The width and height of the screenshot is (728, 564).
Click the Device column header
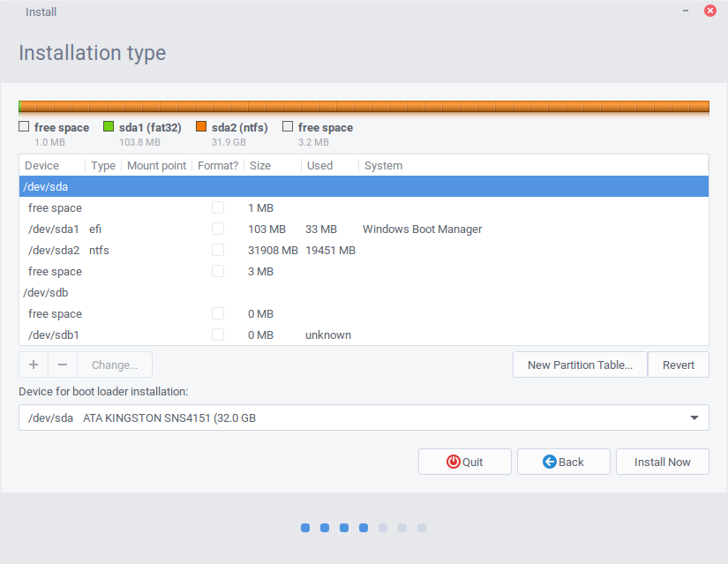point(52,165)
